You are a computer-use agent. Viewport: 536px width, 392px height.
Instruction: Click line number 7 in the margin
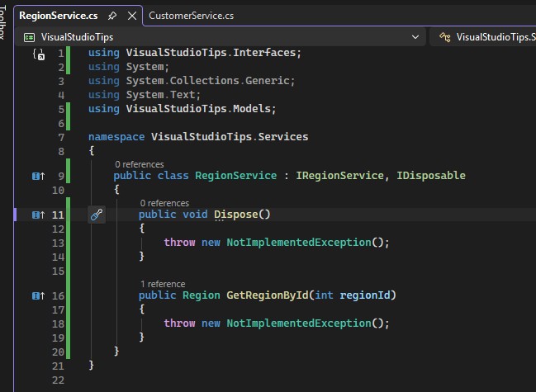coord(61,137)
